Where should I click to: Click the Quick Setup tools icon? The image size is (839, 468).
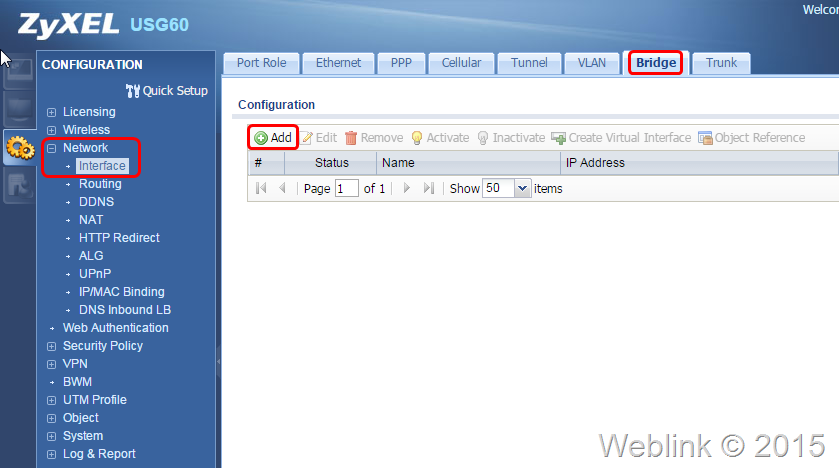(x=133, y=91)
